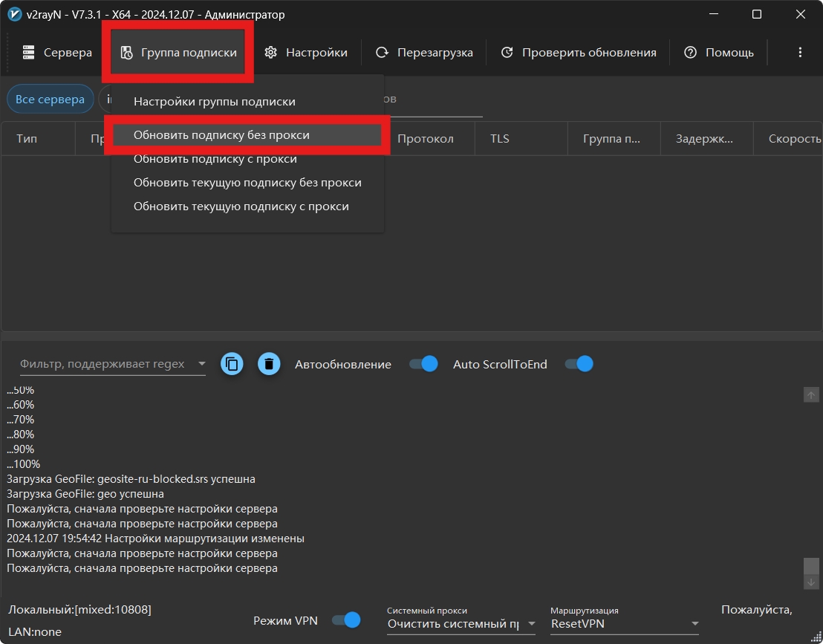Screen dimensions: 823x644
Task: Select Обновить подписку без прокси
Action: (221, 135)
